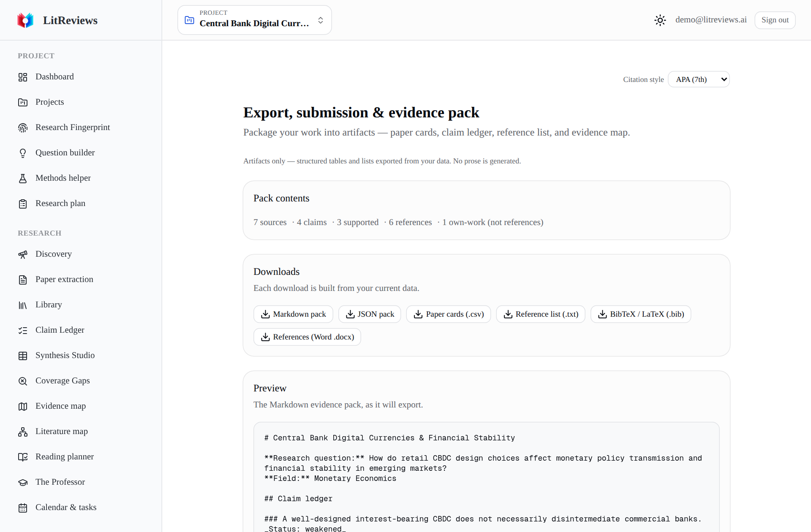Open the project switcher chevrons
Viewport: 811px width, 532px height.
[321, 20]
